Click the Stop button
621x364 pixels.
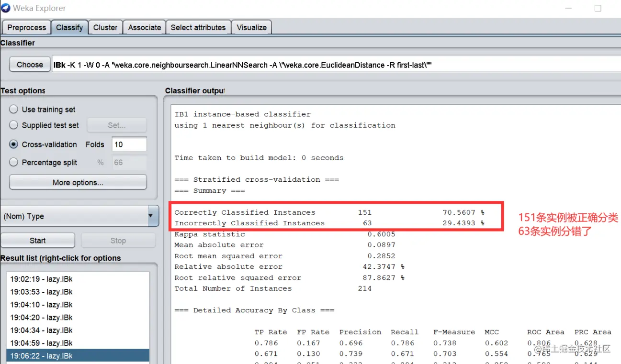(x=118, y=241)
